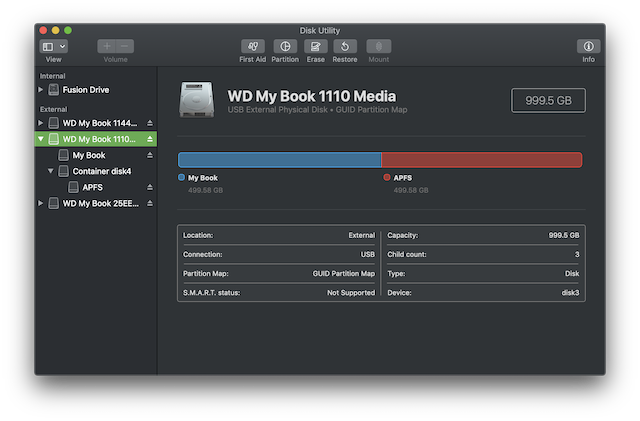This screenshot has width=640, height=421.
Task: Collapse the Container disk4 triangle
Action: coord(51,171)
